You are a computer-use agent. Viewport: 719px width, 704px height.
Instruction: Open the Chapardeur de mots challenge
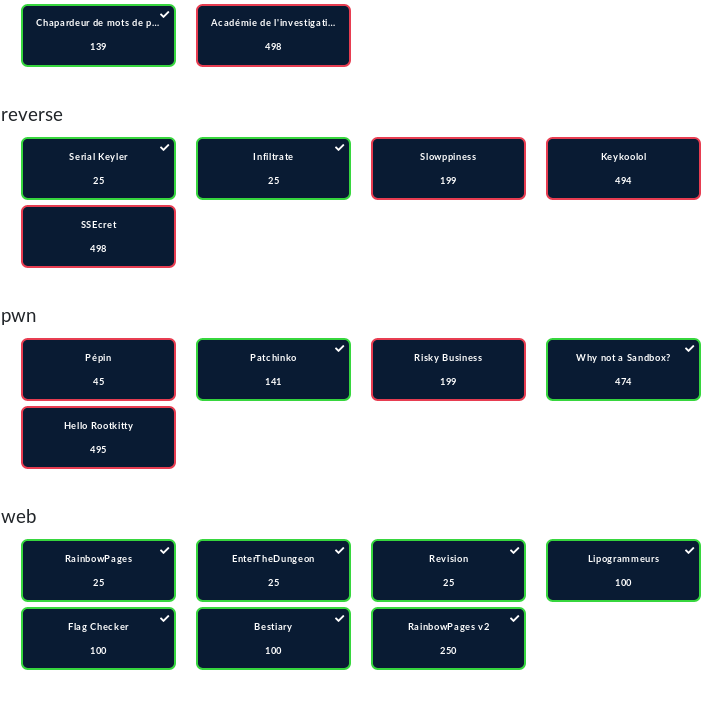(x=98, y=35)
